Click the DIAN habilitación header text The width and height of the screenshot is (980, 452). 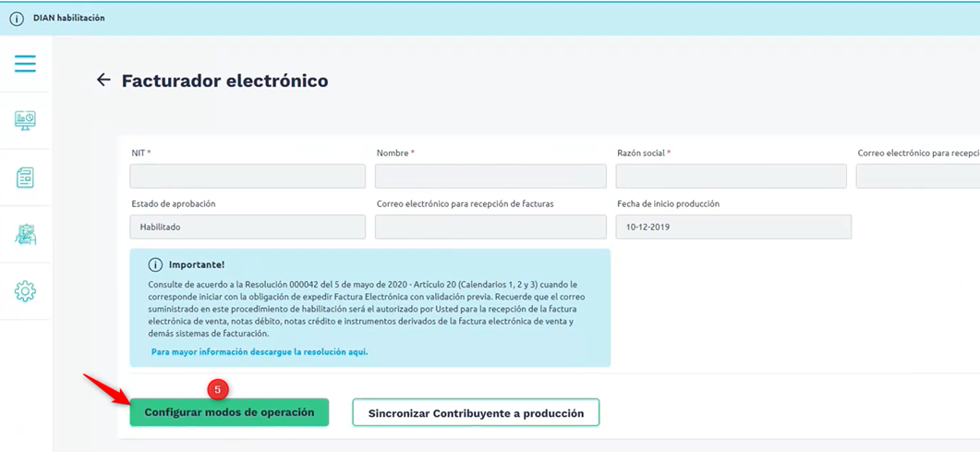pyautogui.click(x=68, y=18)
